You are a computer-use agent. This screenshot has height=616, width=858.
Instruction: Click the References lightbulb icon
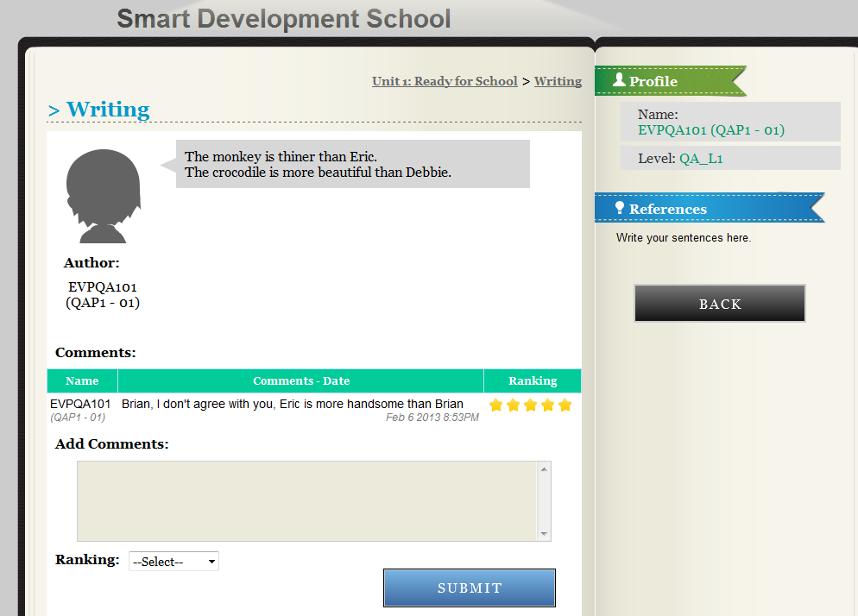click(x=620, y=208)
